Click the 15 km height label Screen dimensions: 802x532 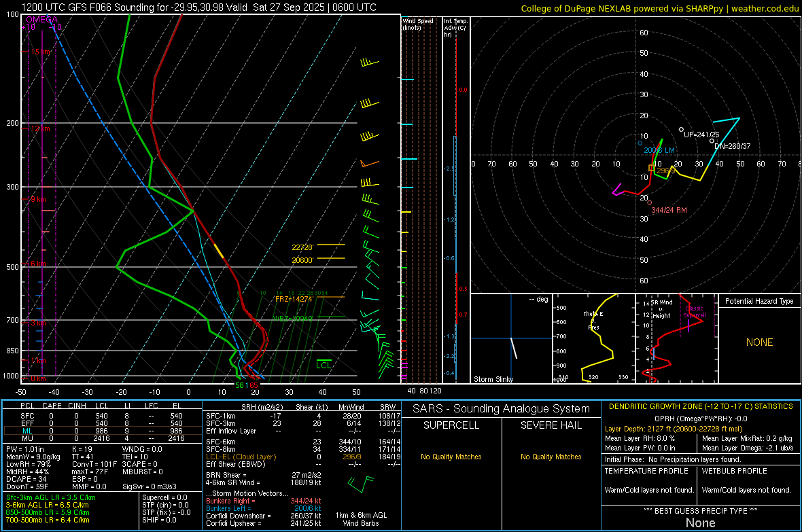[x=40, y=52]
